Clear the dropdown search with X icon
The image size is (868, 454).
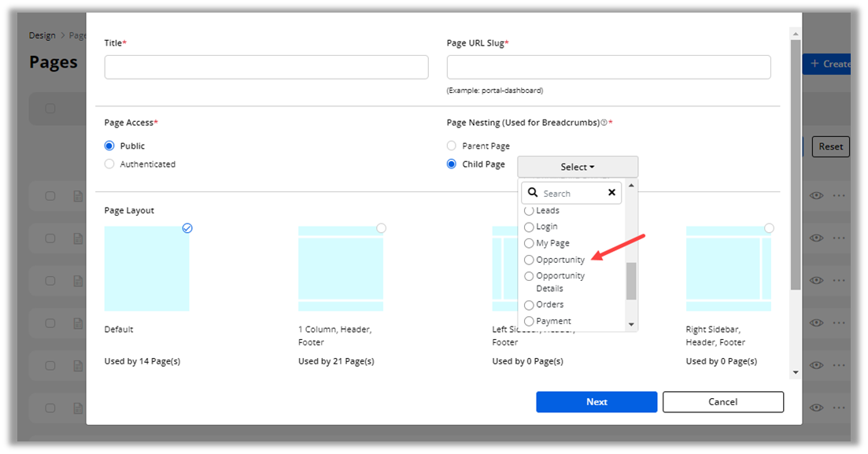point(611,193)
